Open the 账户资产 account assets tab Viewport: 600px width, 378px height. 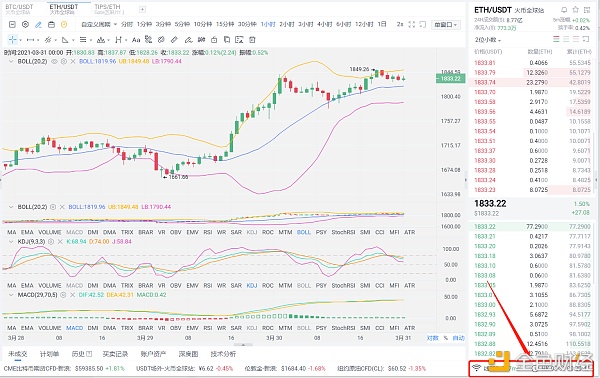153,354
